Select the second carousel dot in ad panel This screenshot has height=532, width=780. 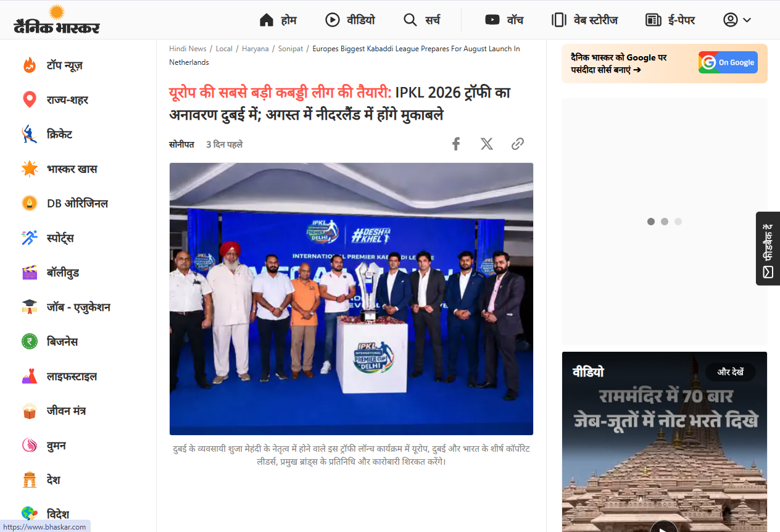coord(665,222)
